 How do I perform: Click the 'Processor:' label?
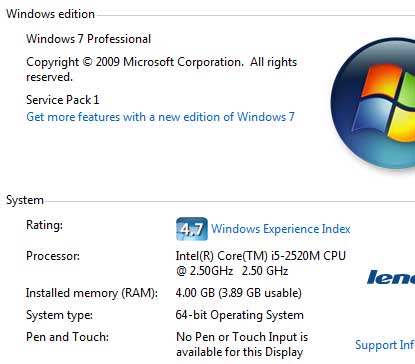pyautogui.click(x=53, y=256)
